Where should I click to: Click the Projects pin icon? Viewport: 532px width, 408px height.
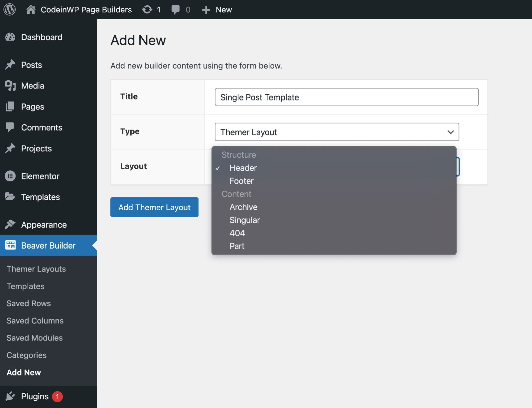coord(10,148)
